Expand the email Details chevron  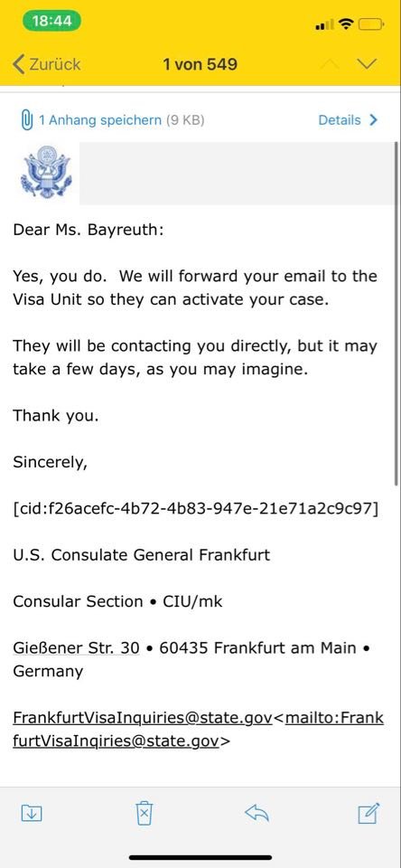point(373,119)
